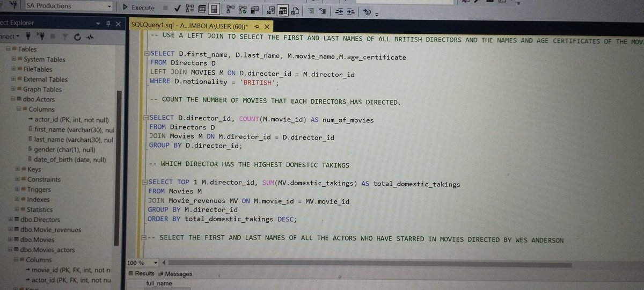Expand the Constraints folder
Screen dimensions: 644x290
point(18,179)
